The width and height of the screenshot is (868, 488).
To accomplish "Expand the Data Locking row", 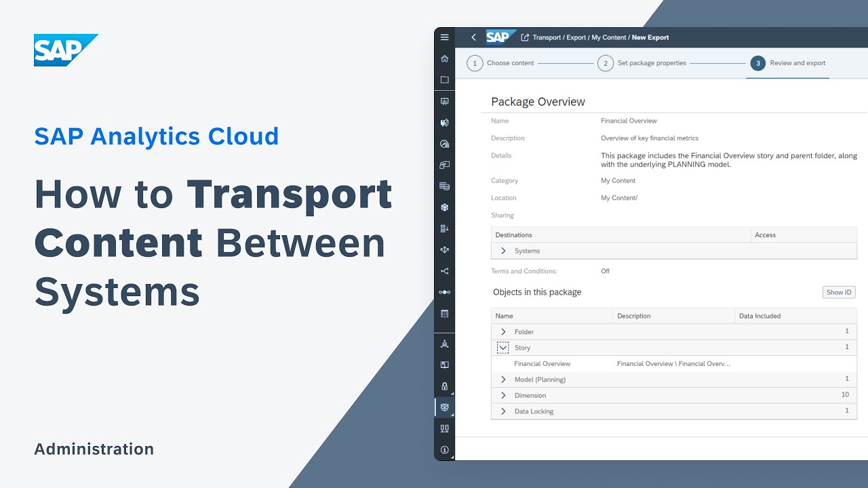I will pyautogui.click(x=503, y=411).
